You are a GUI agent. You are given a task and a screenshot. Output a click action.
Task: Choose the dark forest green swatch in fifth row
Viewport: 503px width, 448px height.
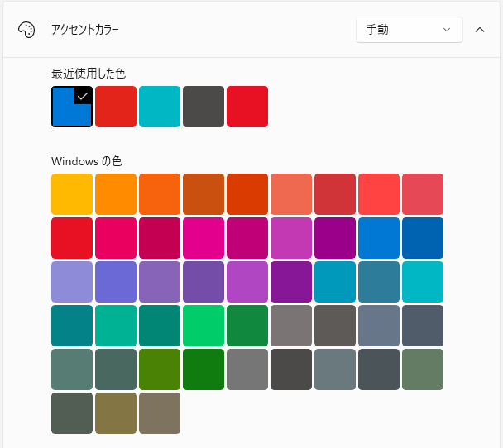204,369
